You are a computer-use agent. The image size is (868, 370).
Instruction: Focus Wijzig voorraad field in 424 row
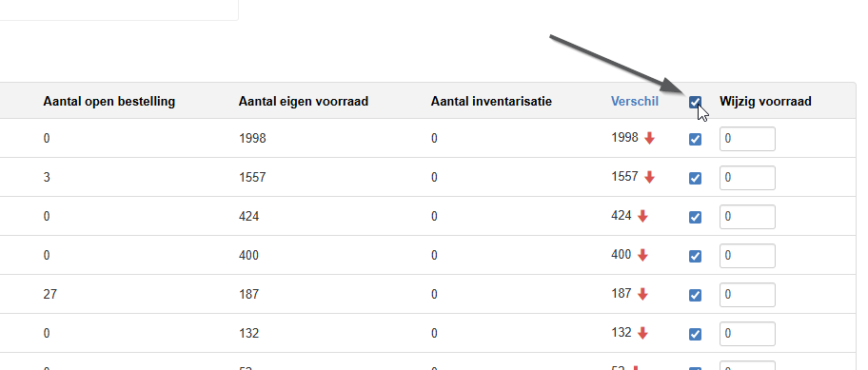tap(747, 217)
